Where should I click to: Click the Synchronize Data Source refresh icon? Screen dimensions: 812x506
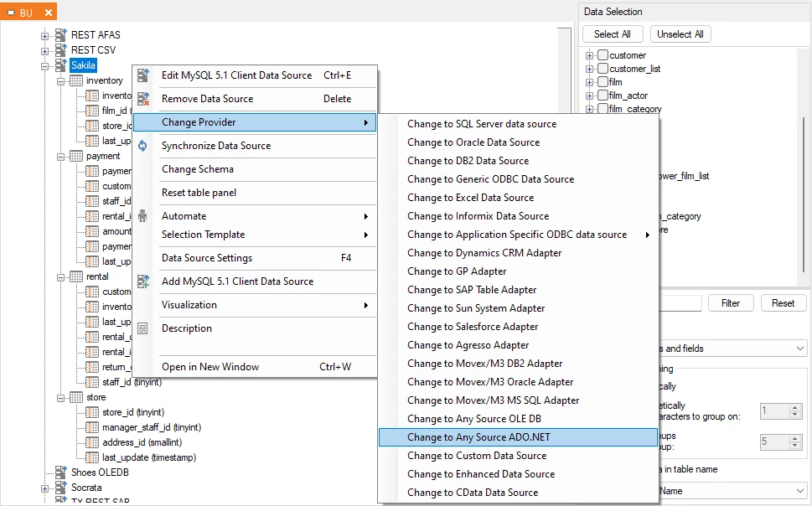(142, 146)
